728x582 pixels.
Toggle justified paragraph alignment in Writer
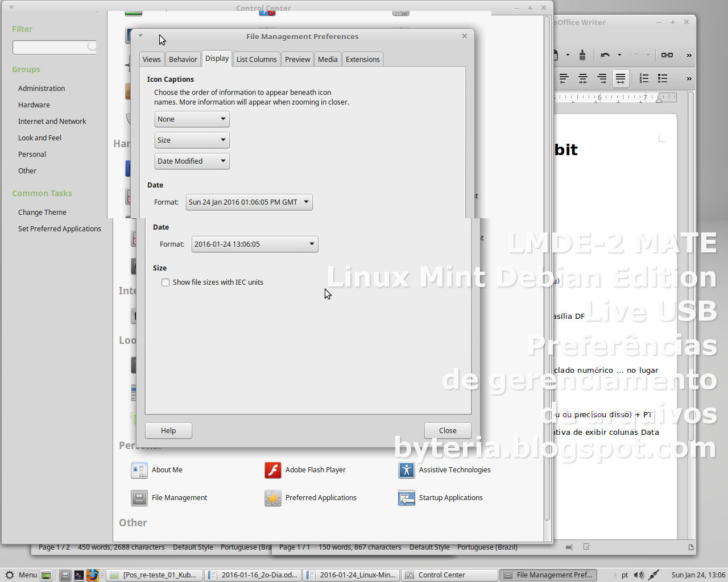(x=621, y=78)
